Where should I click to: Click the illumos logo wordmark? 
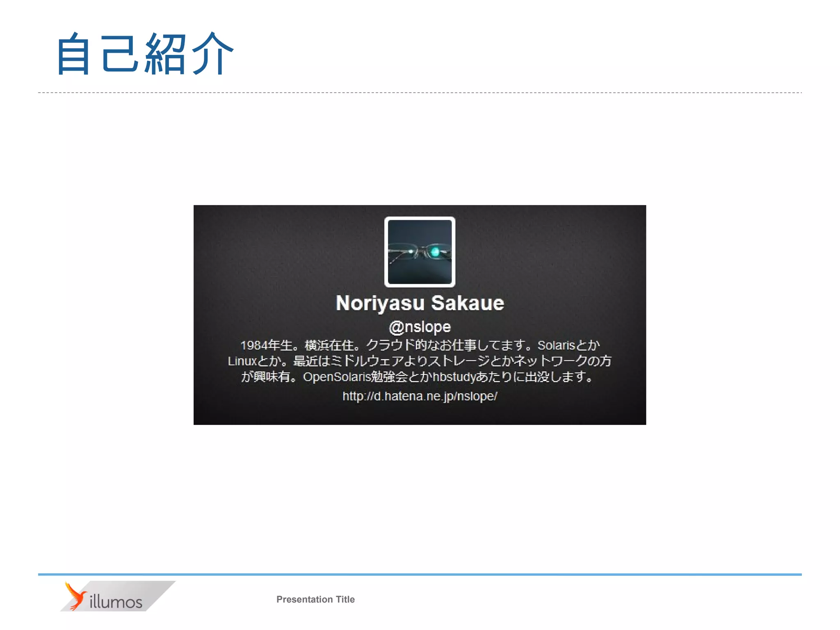pos(116,602)
